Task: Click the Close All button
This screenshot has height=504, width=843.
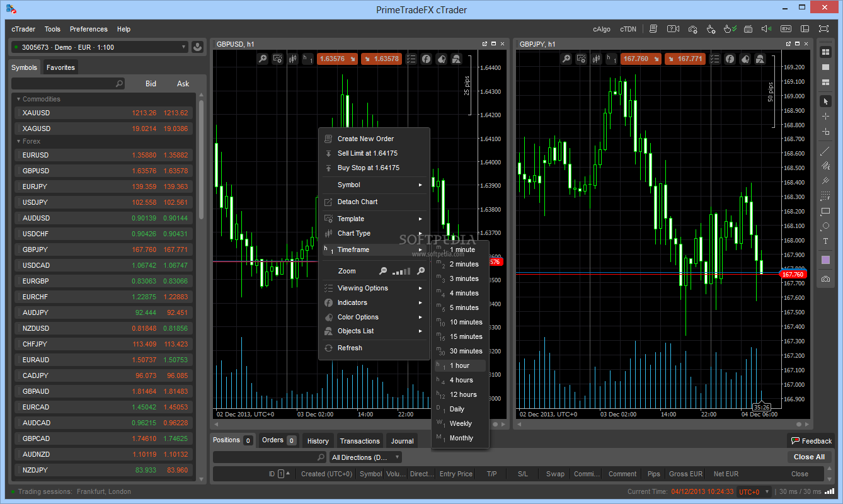Action: pos(809,457)
